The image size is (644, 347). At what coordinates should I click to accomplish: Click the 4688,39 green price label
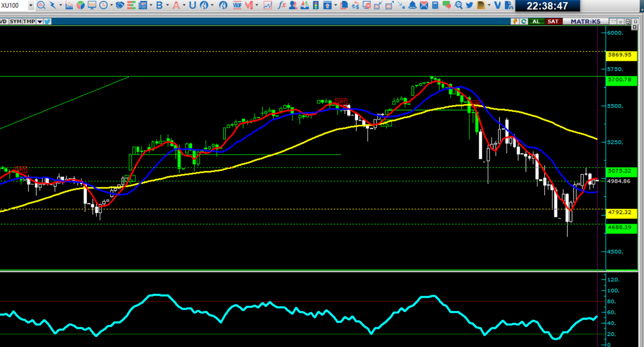(622, 227)
